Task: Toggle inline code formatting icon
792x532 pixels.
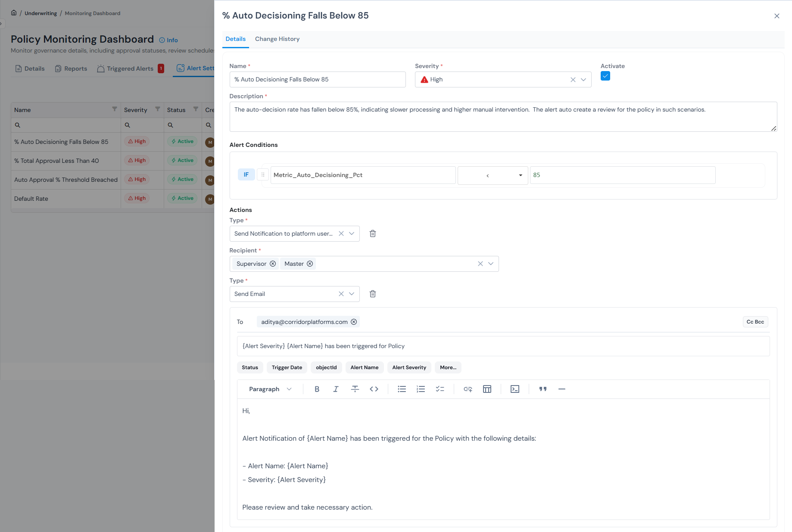Action: pyautogui.click(x=374, y=389)
